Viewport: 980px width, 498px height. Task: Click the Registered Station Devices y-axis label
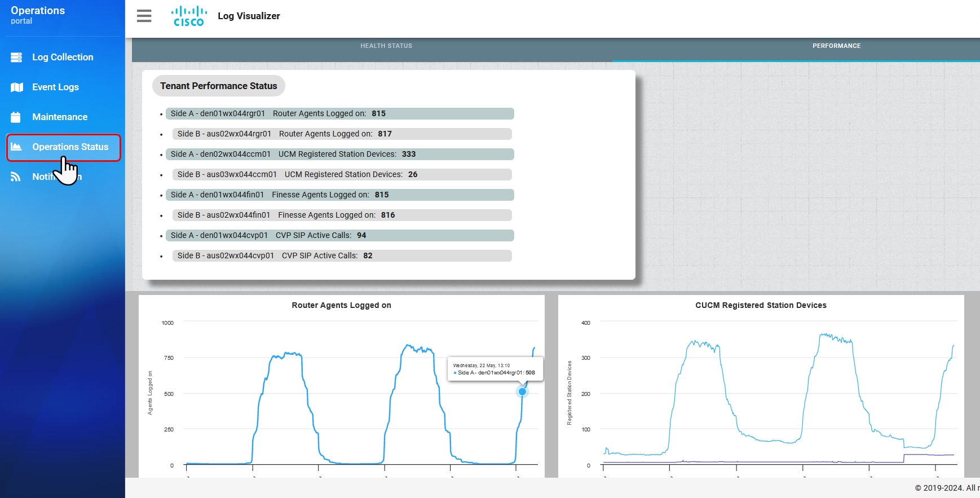570,393
